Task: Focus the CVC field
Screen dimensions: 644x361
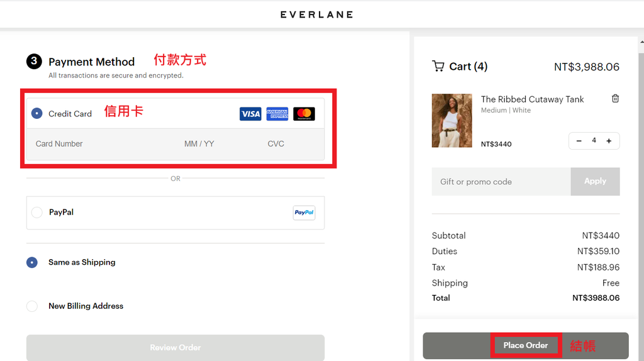Action: click(x=276, y=144)
